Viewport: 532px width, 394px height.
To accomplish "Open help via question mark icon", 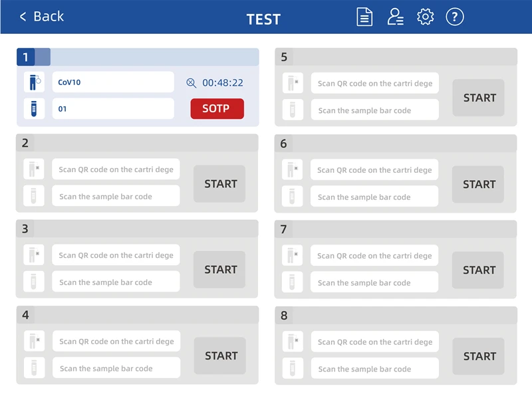I will click(x=455, y=17).
